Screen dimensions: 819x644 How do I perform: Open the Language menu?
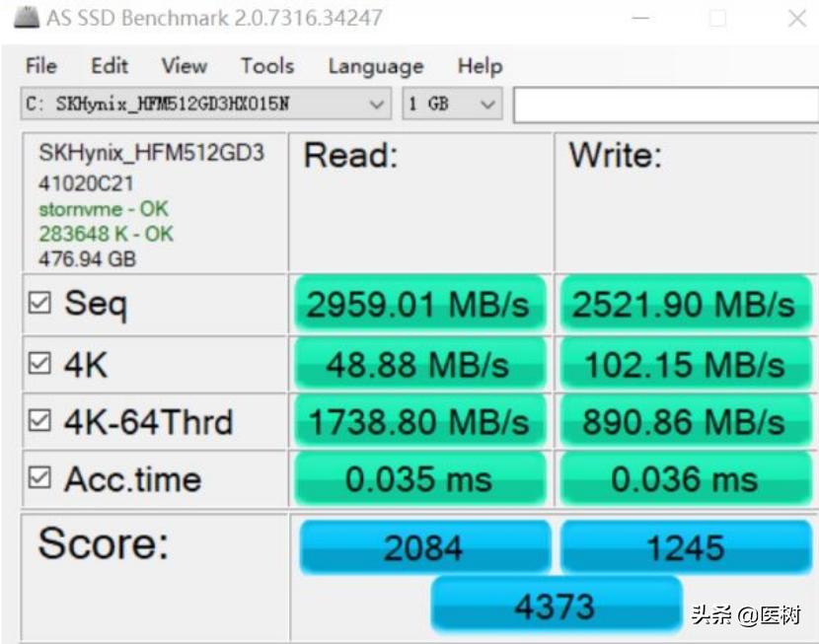[x=374, y=66]
